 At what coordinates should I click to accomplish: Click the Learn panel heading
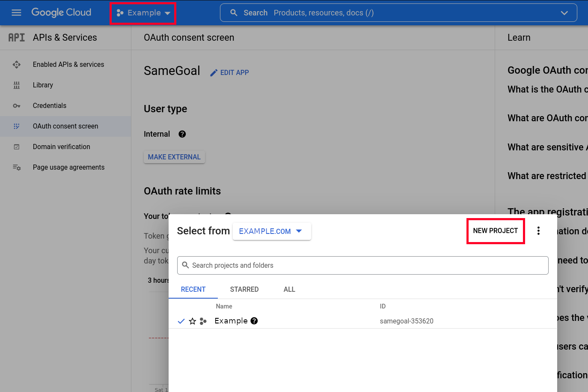[x=519, y=38]
